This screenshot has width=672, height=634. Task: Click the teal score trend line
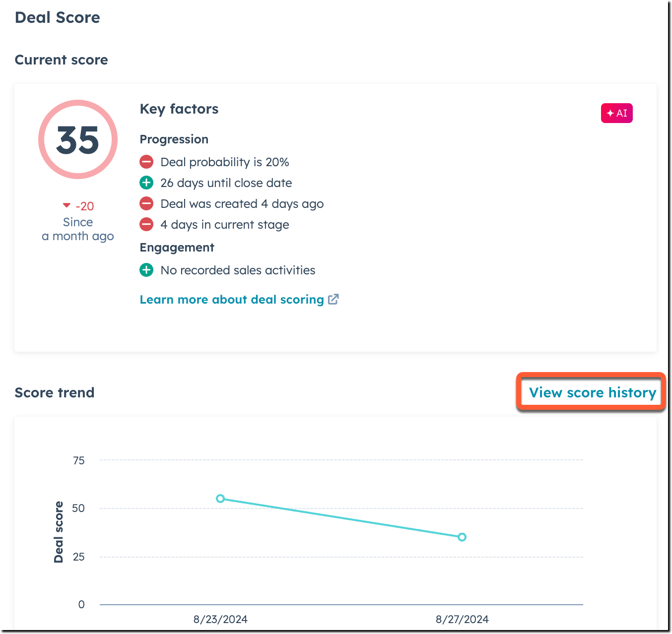tap(341, 518)
